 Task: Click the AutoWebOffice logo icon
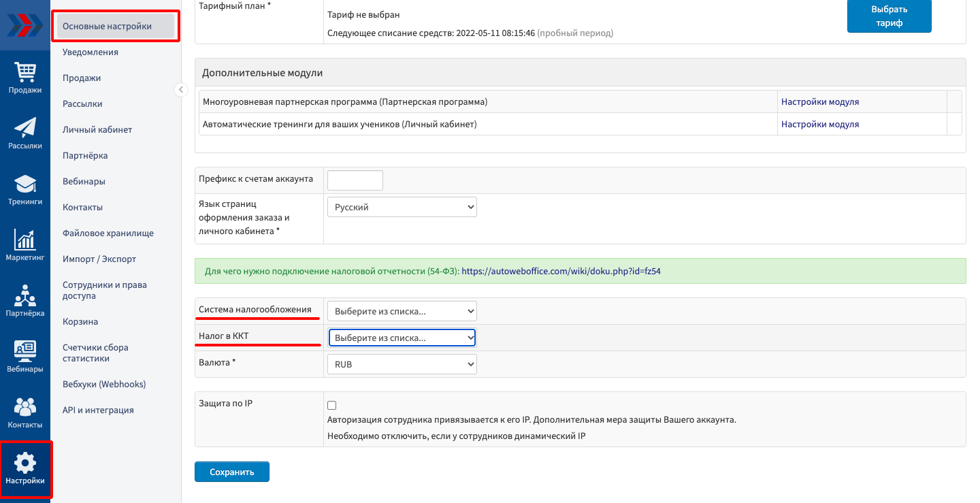[x=24, y=25]
